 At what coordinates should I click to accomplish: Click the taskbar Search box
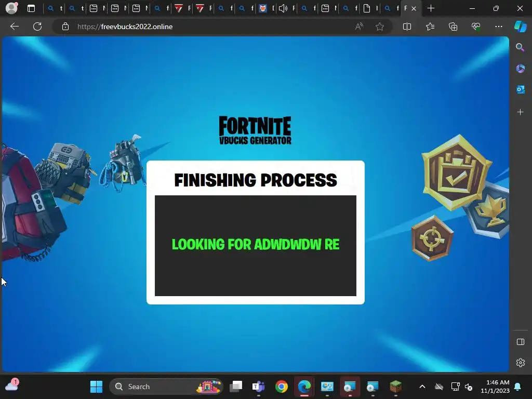pyautogui.click(x=166, y=387)
